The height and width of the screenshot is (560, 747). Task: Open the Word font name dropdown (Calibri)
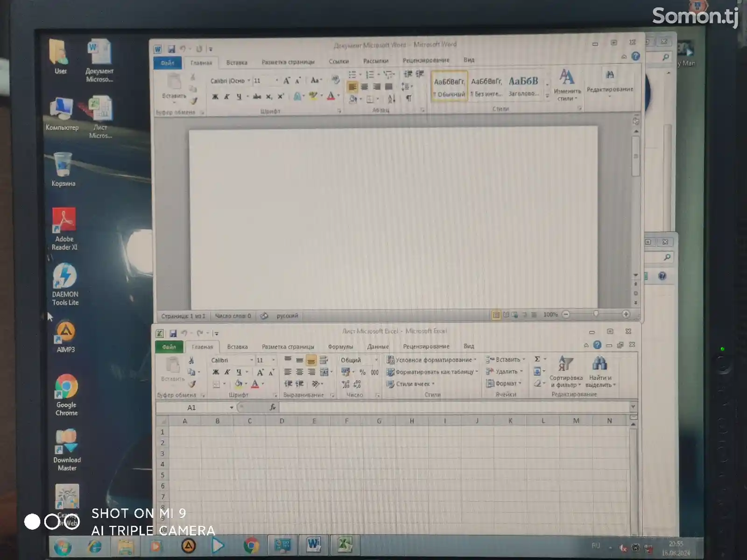pos(248,81)
